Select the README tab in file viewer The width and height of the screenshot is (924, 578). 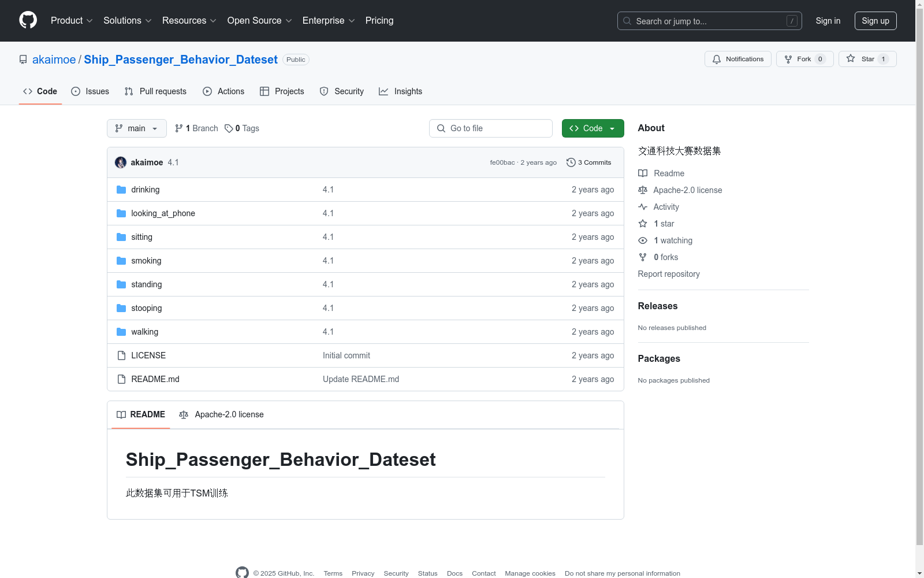(141, 414)
